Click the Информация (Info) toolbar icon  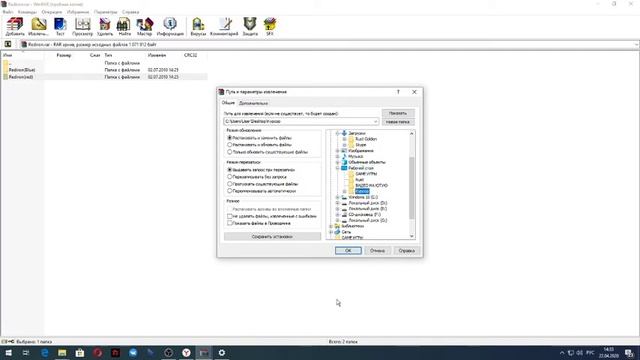pos(170,27)
